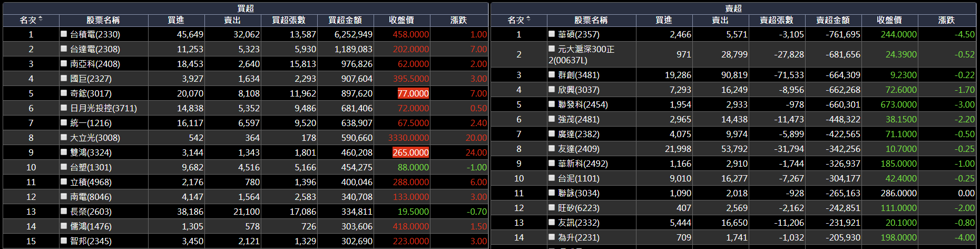Select the checkbox for 為升(2231)
Viewport: 980px width, 249px height.
point(552,236)
